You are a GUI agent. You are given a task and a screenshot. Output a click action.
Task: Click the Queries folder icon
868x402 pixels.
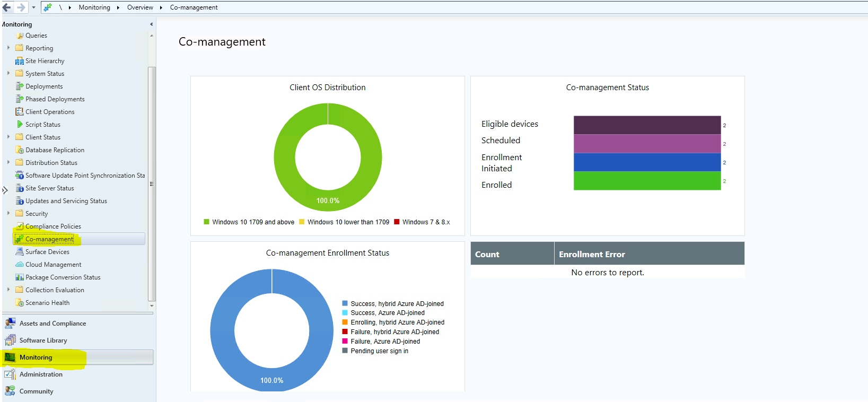[x=20, y=36]
